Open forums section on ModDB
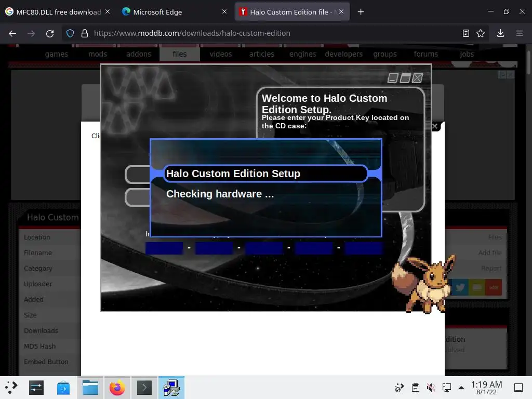The image size is (532, 399). [426, 54]
